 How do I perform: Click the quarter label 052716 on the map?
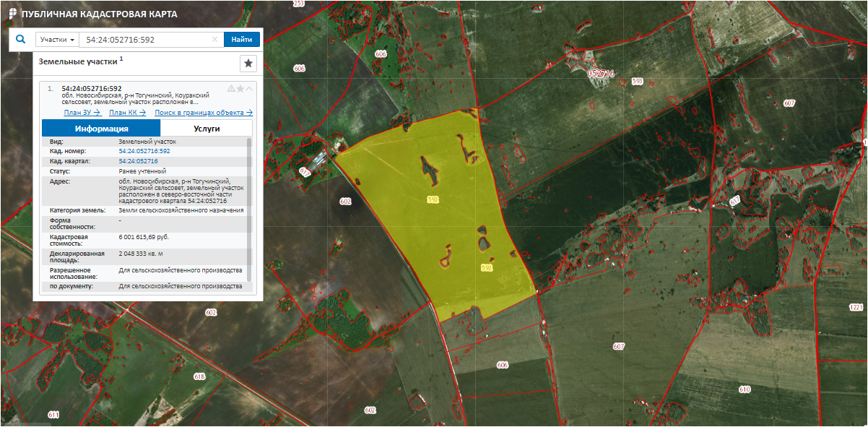pos(600,74)
